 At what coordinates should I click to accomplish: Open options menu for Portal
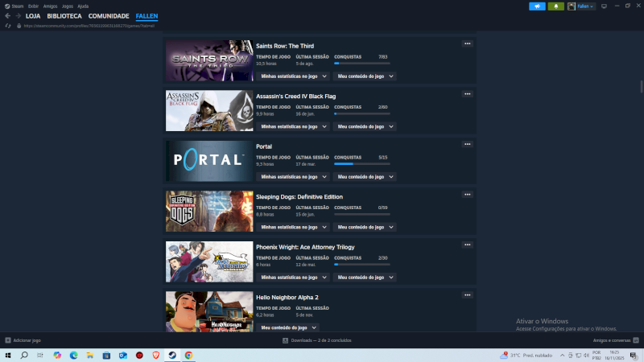coord(468,144)
